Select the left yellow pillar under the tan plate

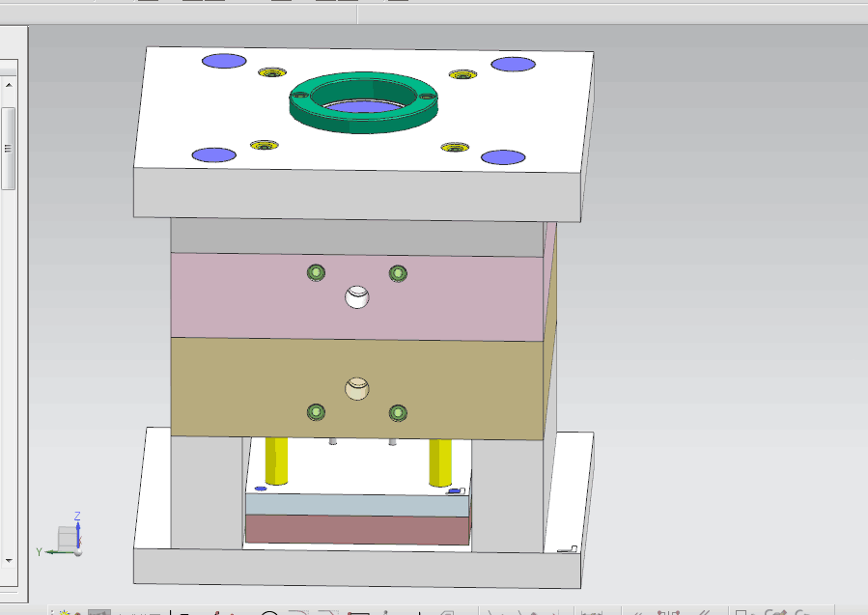[276, 461]
